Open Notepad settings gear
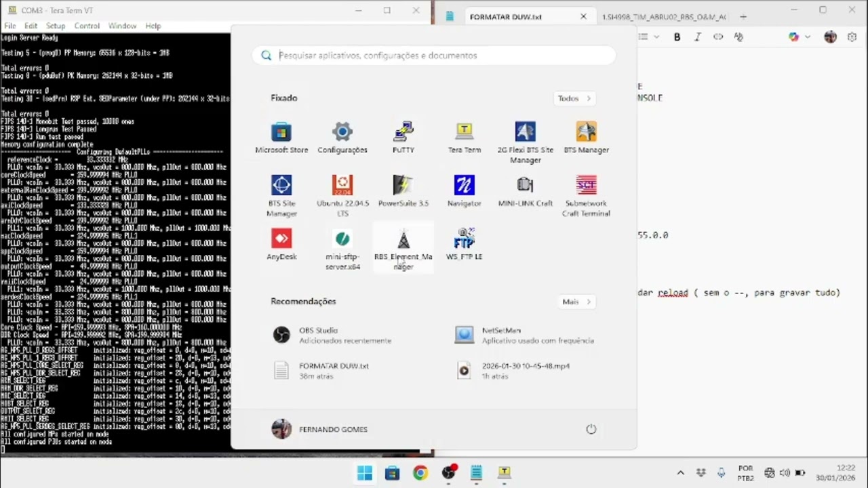The image size is (868, 488). (852, 37)
